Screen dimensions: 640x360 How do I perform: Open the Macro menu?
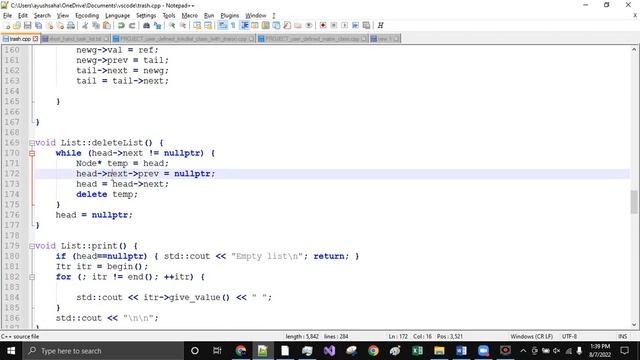189,16
